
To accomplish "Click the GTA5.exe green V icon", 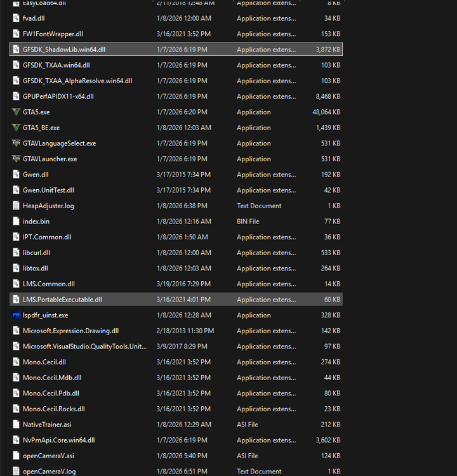I will tap(16, 112).
